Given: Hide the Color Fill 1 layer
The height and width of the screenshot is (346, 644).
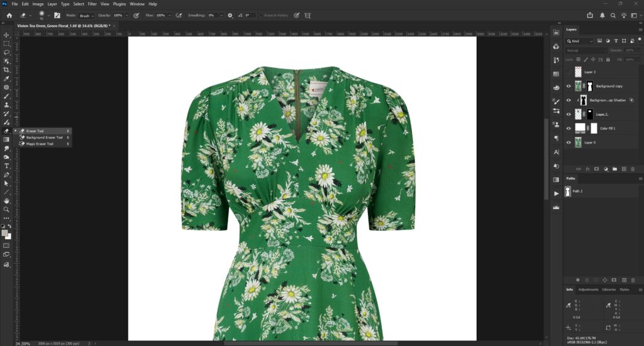Looking at the screenshot, I should (x=569, y=128).
